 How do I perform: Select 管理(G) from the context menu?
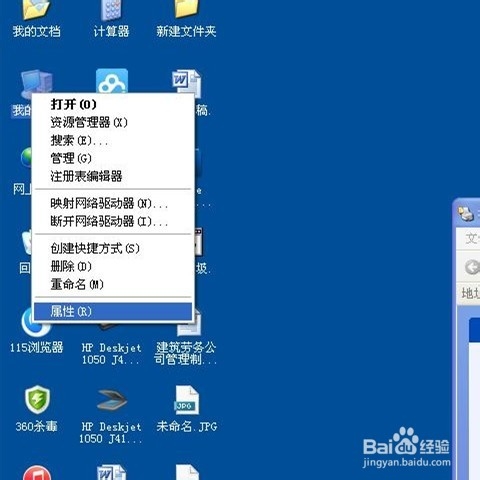click(113, 158)
